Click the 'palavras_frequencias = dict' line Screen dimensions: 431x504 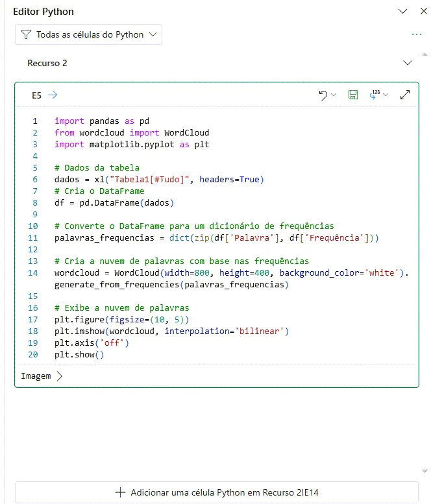(x=216, y=238)
